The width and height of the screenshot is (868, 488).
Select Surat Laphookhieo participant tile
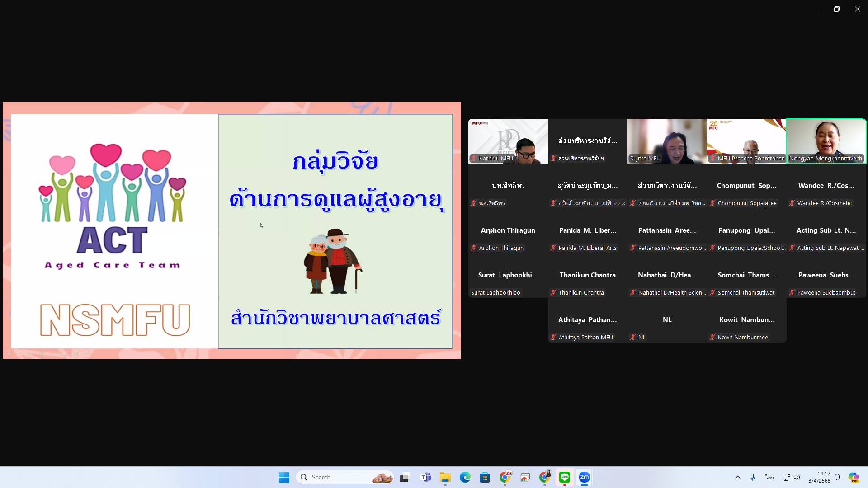coord(508,275)
